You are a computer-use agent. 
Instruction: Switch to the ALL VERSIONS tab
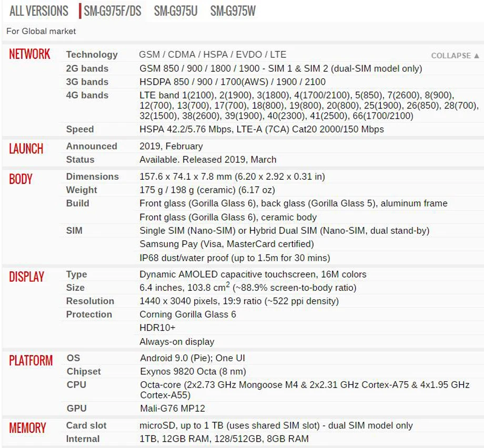39,11
